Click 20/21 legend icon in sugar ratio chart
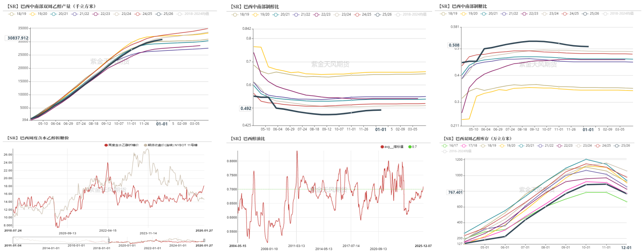 (484, 14)
